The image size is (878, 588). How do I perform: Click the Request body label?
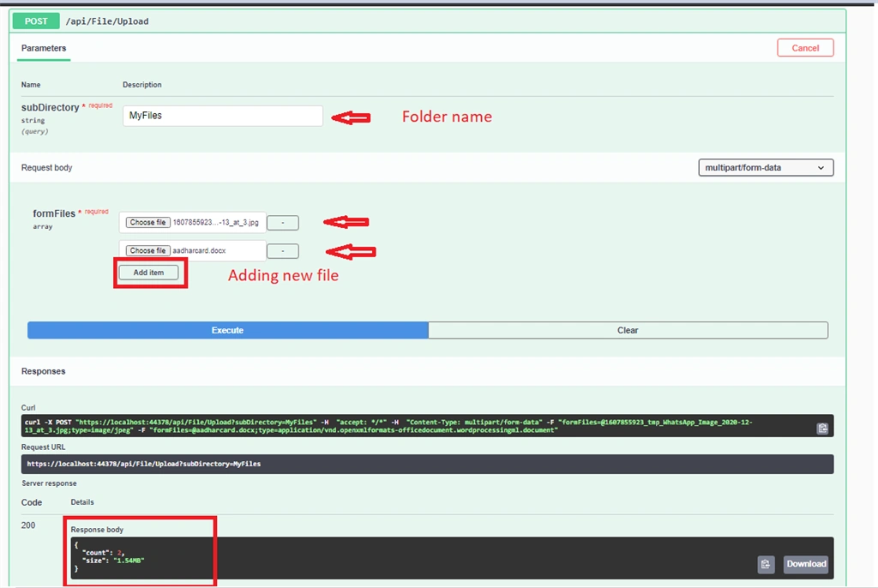(46, 167)
